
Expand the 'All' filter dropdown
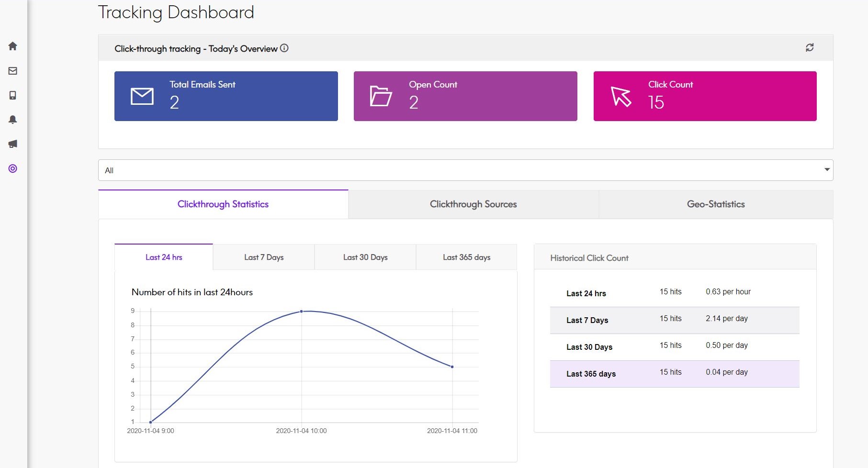click(x=465, y=170)
